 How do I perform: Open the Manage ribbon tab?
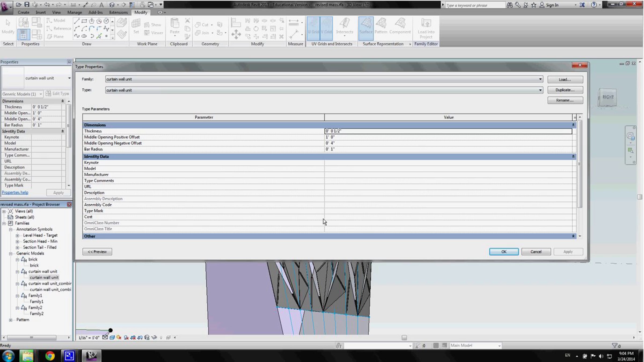click(74, 12)
